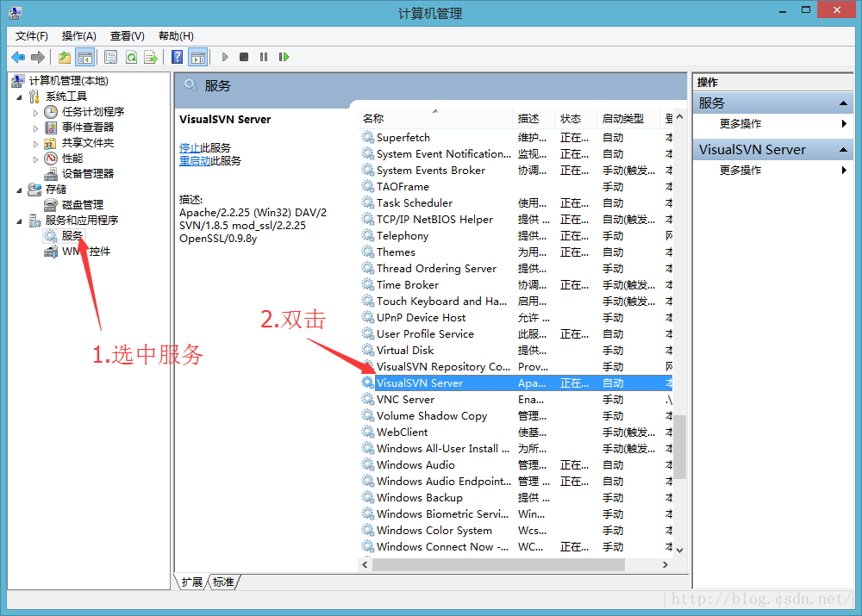Open 更多操作 under 服务 actions
The height and width of the screenshot is (616, 862).
point(740,124)
